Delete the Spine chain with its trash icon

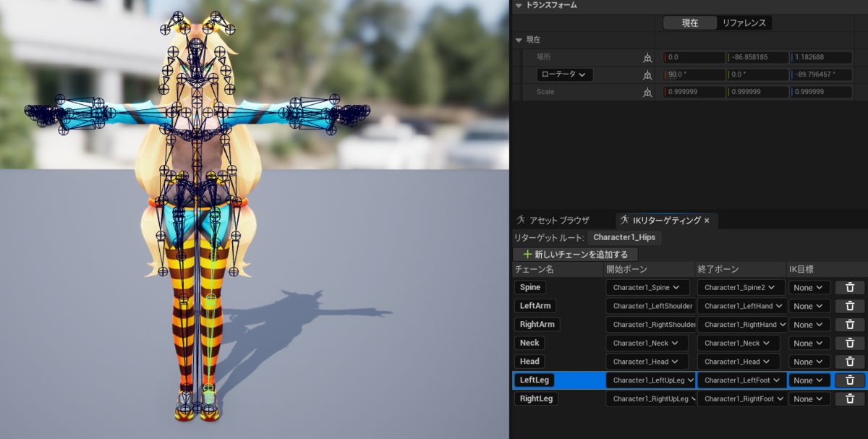coord(850,287)
